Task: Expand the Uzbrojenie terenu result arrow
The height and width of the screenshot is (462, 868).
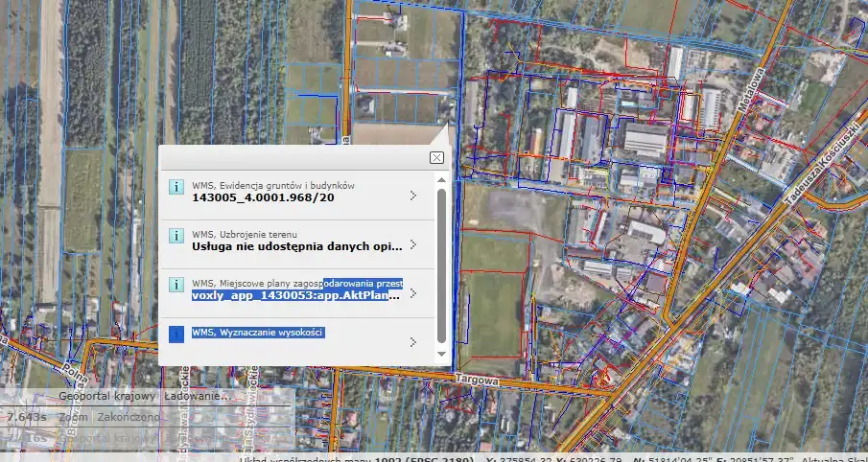Action: 412,243
